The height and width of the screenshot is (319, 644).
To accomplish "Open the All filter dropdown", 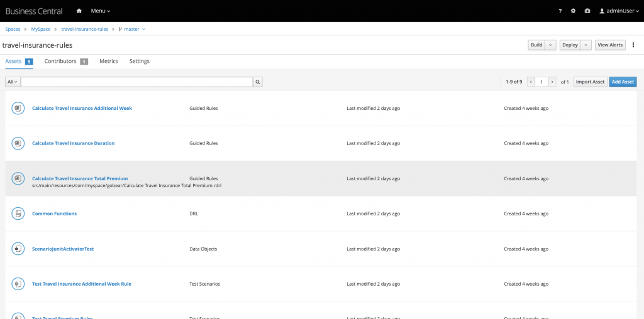I will [x=13, y=82].
